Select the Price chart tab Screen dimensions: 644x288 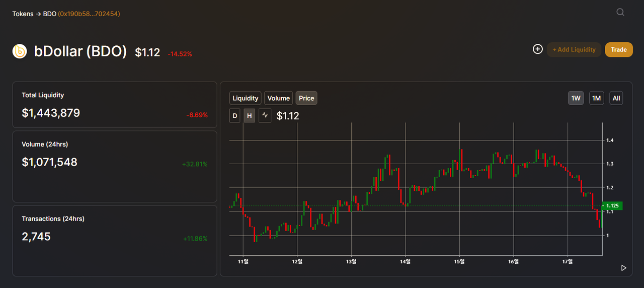coord(306,98)
